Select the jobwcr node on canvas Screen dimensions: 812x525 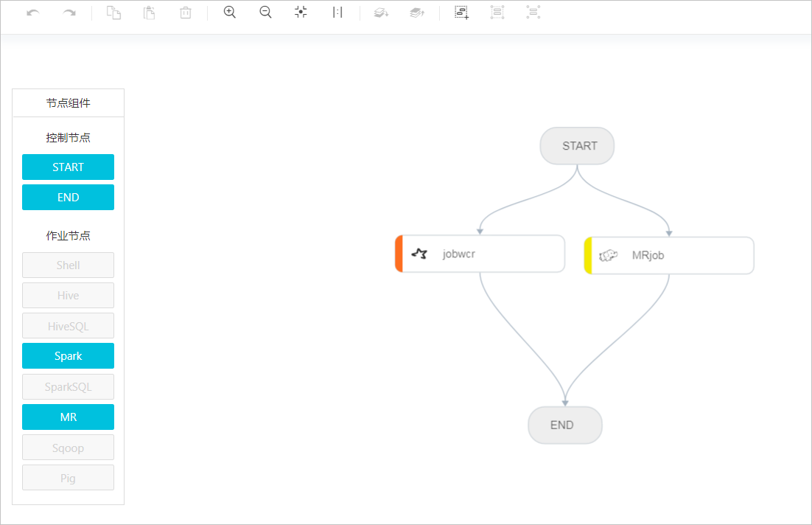(480, 254)
